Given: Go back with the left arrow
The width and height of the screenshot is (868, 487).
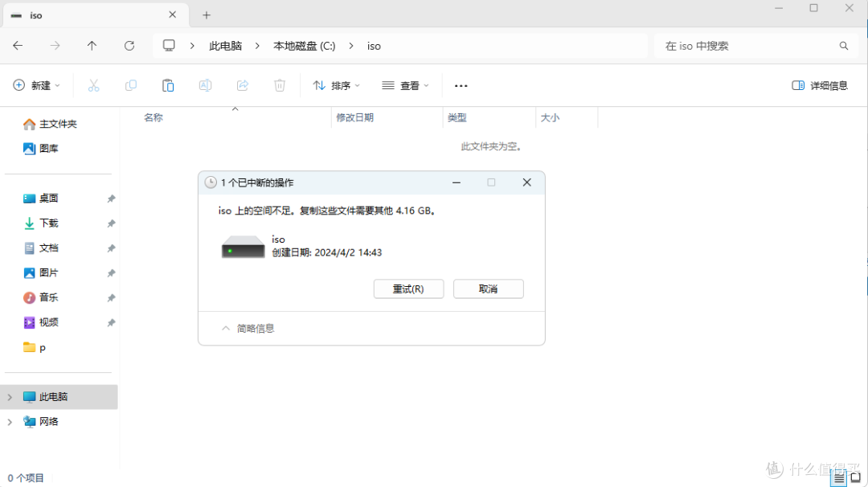Looking at the screenshot, I should pyautogui.click(x=18, y=45).
